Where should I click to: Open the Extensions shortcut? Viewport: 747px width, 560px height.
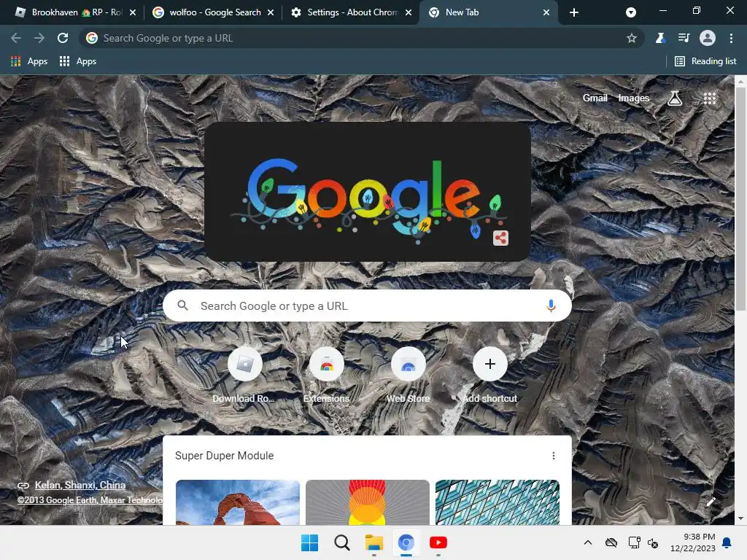tap(326, 376)
